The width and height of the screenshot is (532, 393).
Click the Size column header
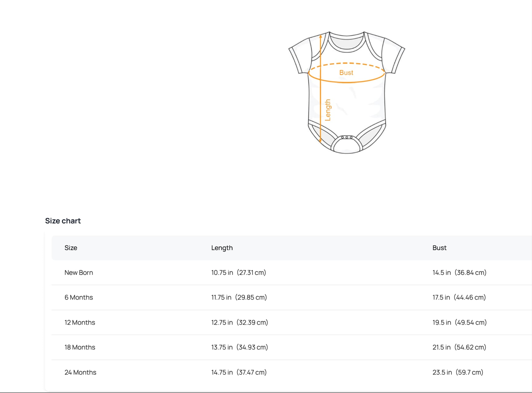tap(71, 248)
